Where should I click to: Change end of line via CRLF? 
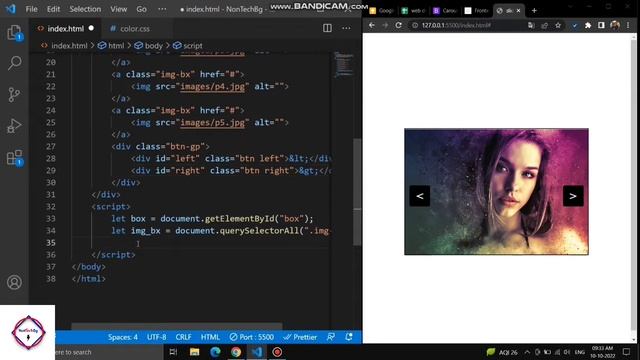[x=183, y=337]
